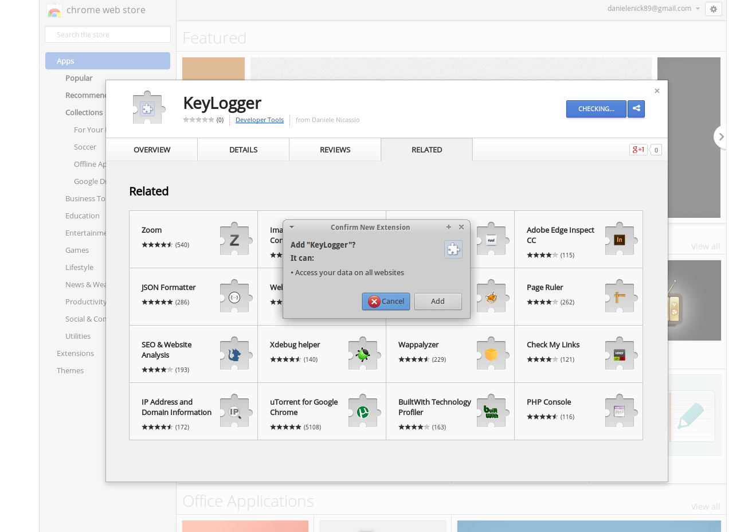Image resolution: width=756 pixels, height=532 pixels.
Task: Open the Education category
Action: [83, 216]
